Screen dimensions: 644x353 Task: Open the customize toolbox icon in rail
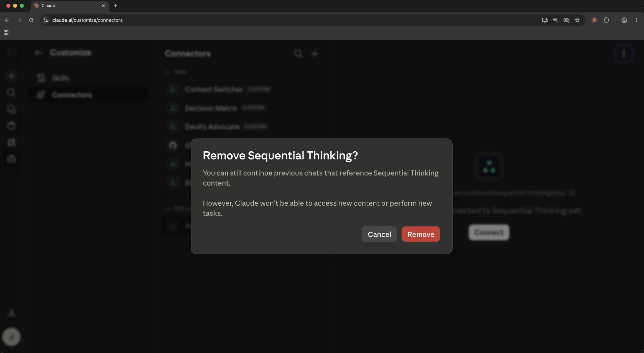pyautogui.click(x=11, y=159)
